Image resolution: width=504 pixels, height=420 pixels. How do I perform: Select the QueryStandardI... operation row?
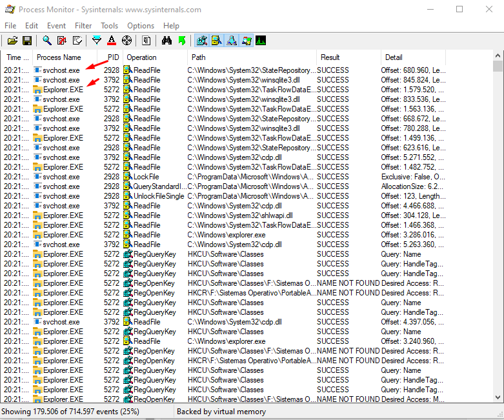tap(223, 186)
